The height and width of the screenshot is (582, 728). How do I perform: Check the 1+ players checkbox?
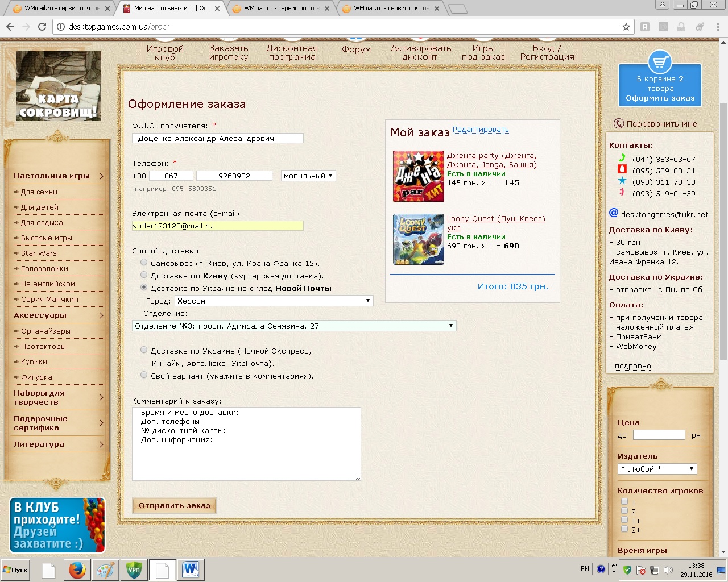[x=624, y=520]
